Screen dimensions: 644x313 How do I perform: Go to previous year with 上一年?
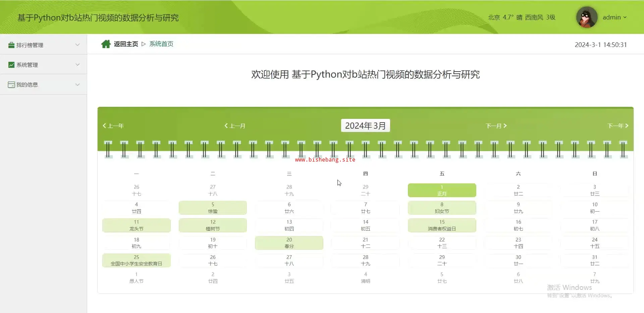[113, 126]
